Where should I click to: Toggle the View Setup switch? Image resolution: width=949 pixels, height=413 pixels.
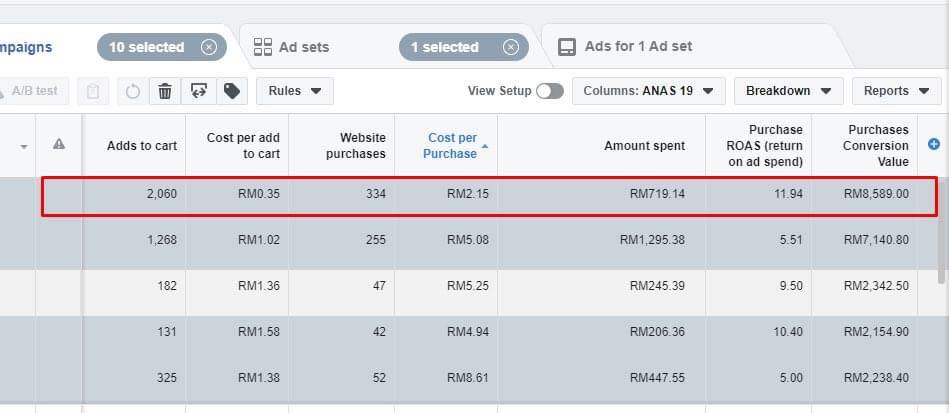coord(549,91)
